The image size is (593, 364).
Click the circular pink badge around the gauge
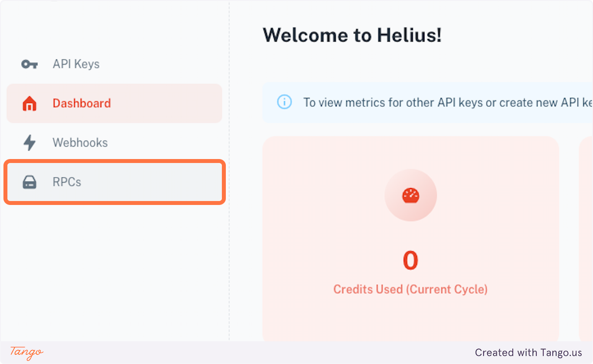(411, 195)
